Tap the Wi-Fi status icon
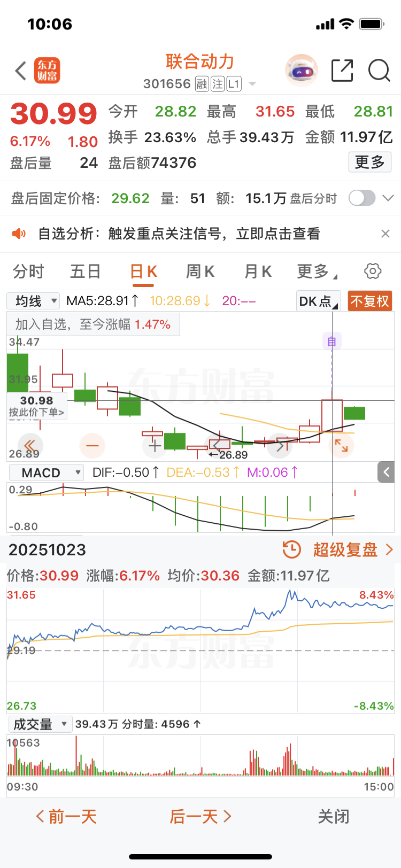 tap(346, 24)
